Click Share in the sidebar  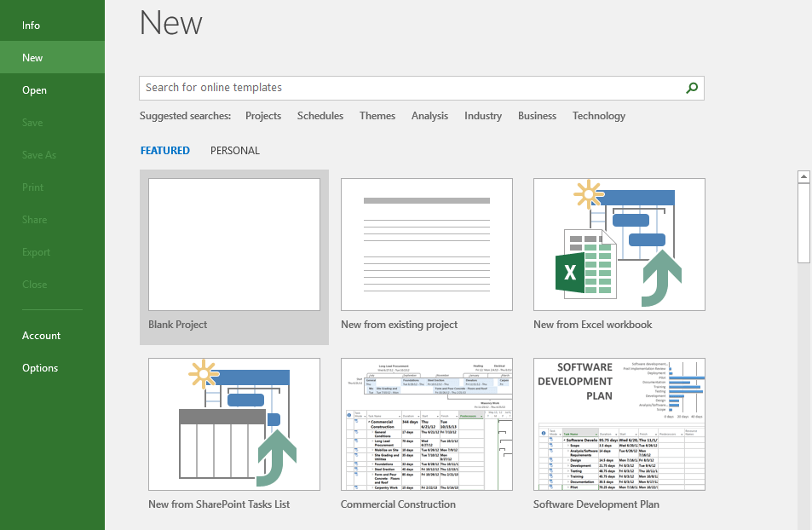(x=52, y=220)
